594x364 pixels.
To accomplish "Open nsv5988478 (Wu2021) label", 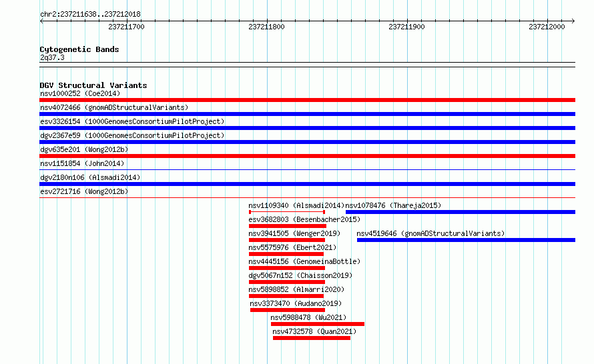I will (308, 317).
